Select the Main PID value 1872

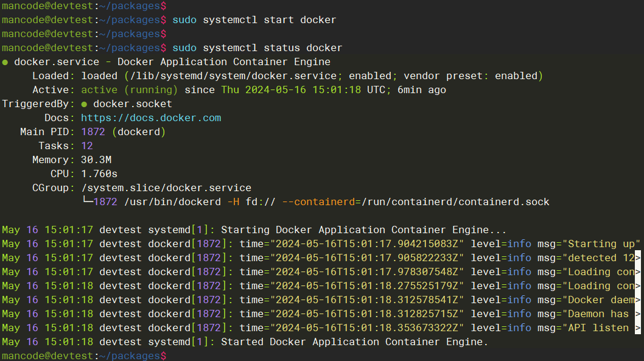(x=93, y=131)
